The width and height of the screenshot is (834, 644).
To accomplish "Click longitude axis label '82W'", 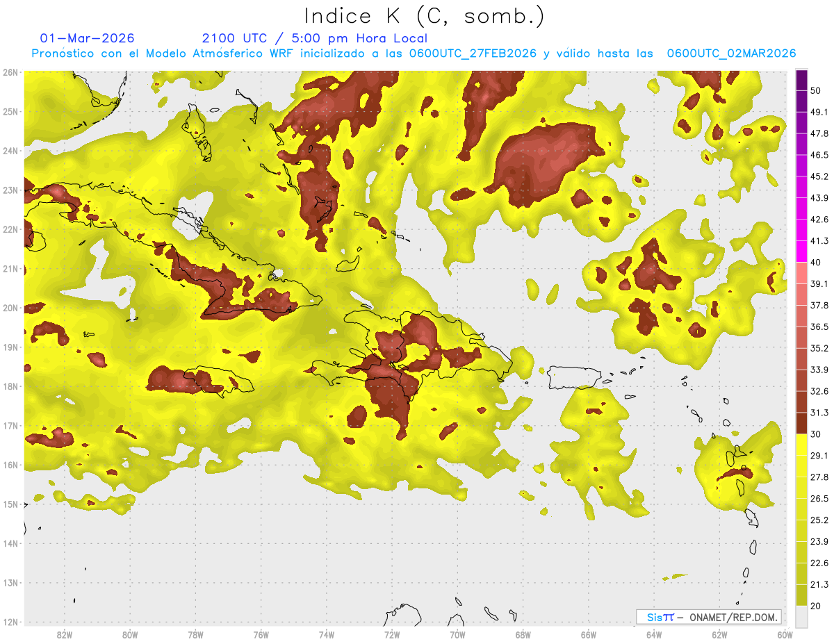I will 64,635.
